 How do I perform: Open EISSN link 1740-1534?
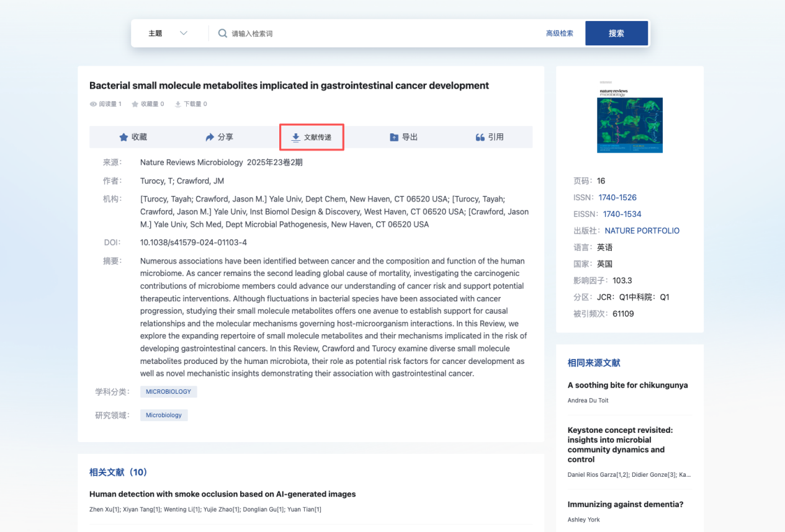pyautogui.click(x=622, y=214)
